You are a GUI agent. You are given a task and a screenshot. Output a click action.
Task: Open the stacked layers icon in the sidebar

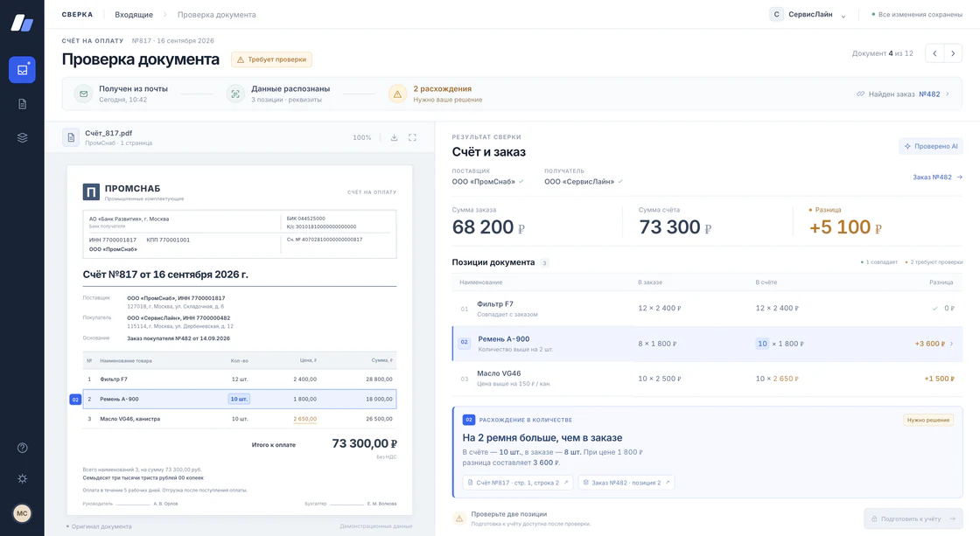pos(22,137)
